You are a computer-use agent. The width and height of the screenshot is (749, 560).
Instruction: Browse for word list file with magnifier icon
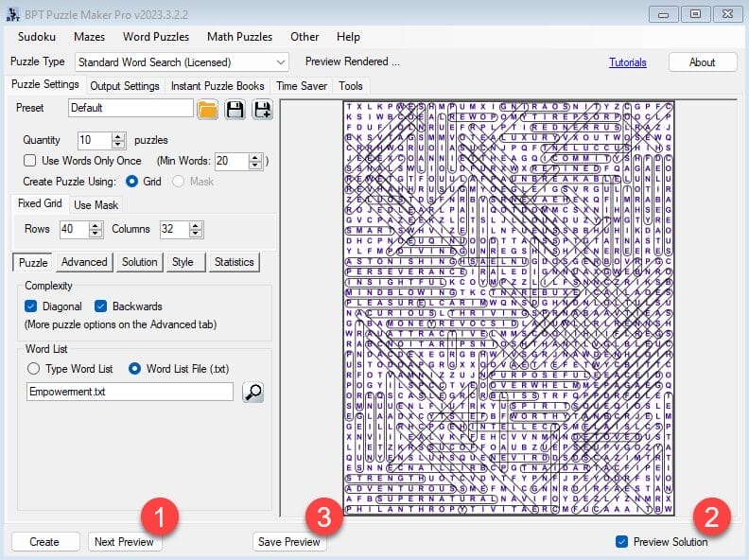click(253, 391)
